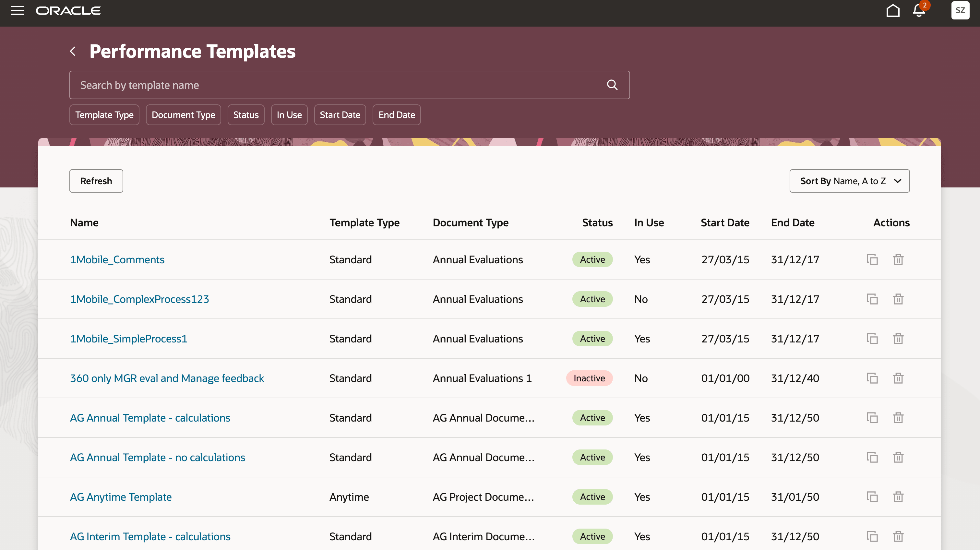The image size is (980, 550).
Task: Expand the Sort By Name dropdown
Action: pos(849,181)
